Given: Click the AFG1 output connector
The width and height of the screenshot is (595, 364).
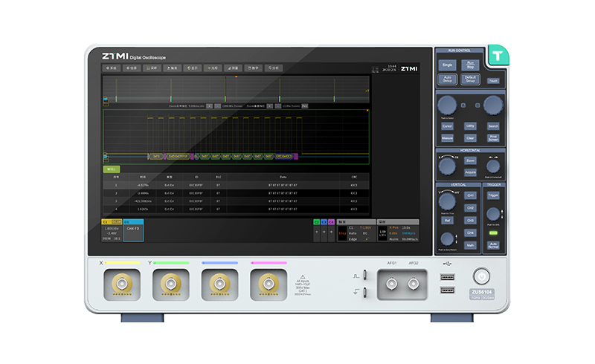Looking at the screenshot, I should click(x=392, y=284).
